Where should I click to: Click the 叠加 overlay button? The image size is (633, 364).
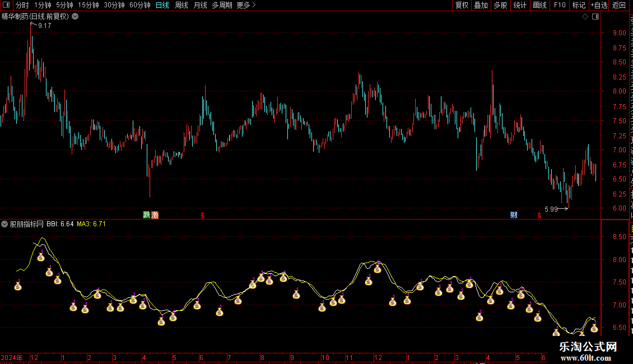click(x=481, y=5)
